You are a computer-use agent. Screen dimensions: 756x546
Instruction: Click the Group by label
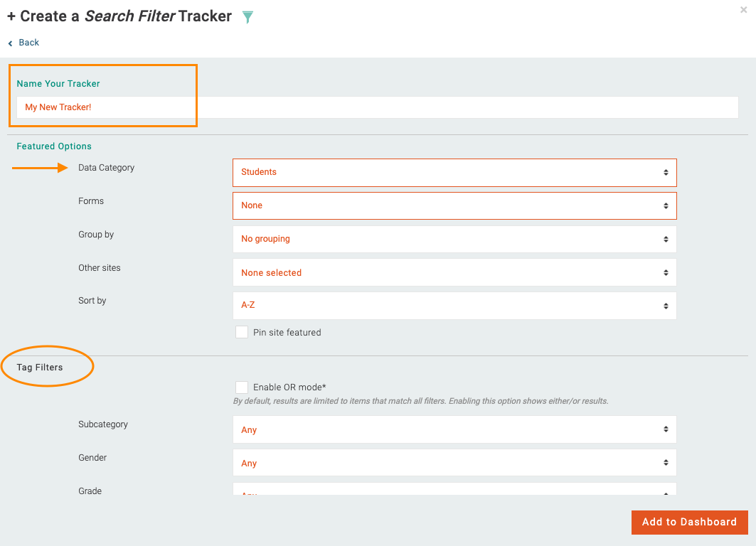pyautogui.click(x=96, y=235)
